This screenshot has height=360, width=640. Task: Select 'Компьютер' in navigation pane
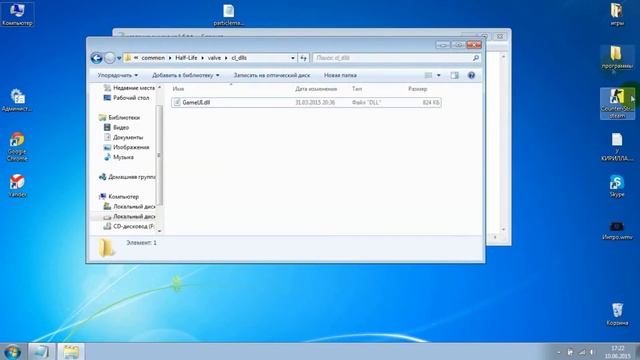pyautogui.click(x=119, y=196)
